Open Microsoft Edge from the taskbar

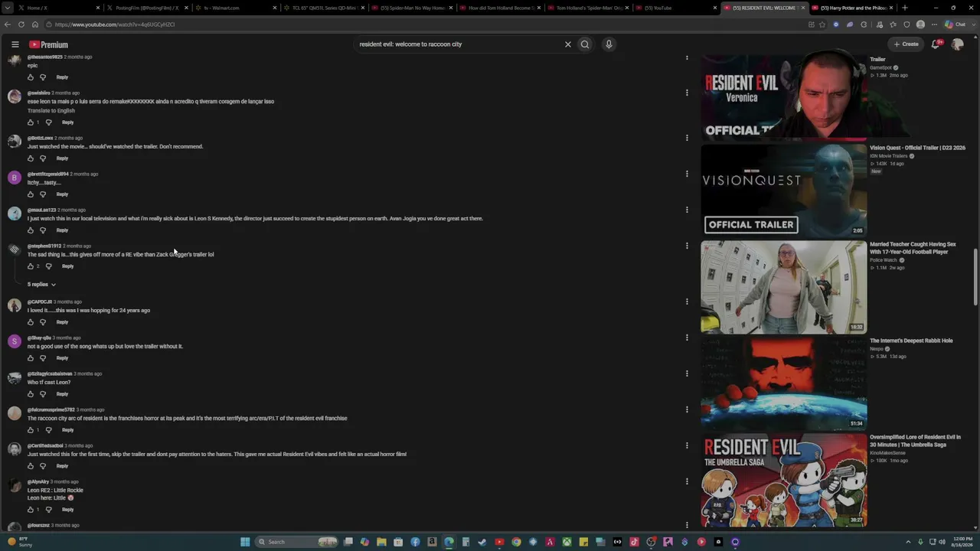(449, 542)
